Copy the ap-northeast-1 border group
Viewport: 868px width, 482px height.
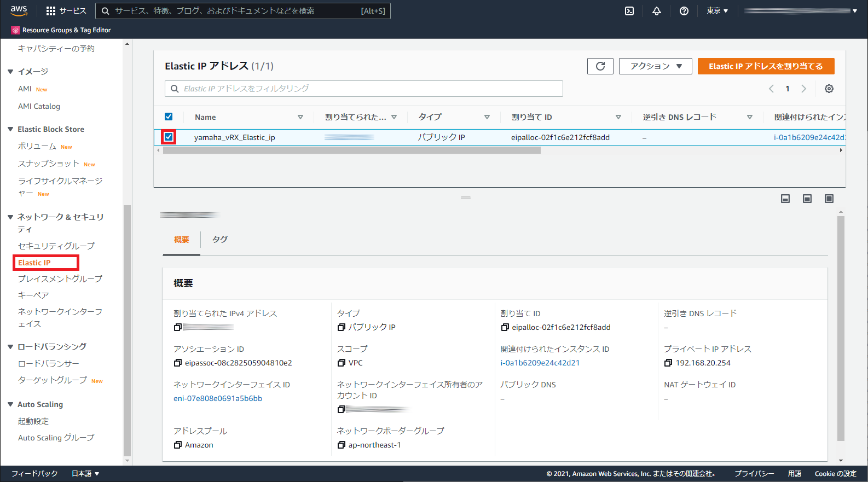(342, 445)
